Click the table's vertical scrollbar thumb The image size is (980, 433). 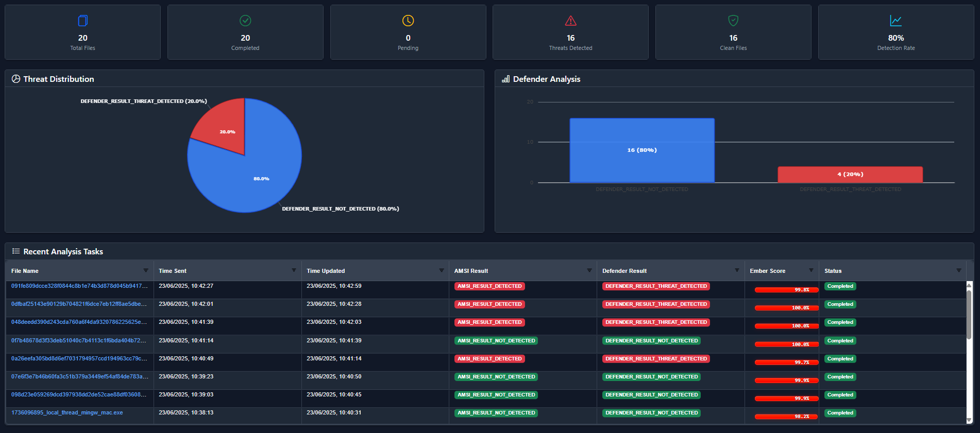click(x=969, y=314)
